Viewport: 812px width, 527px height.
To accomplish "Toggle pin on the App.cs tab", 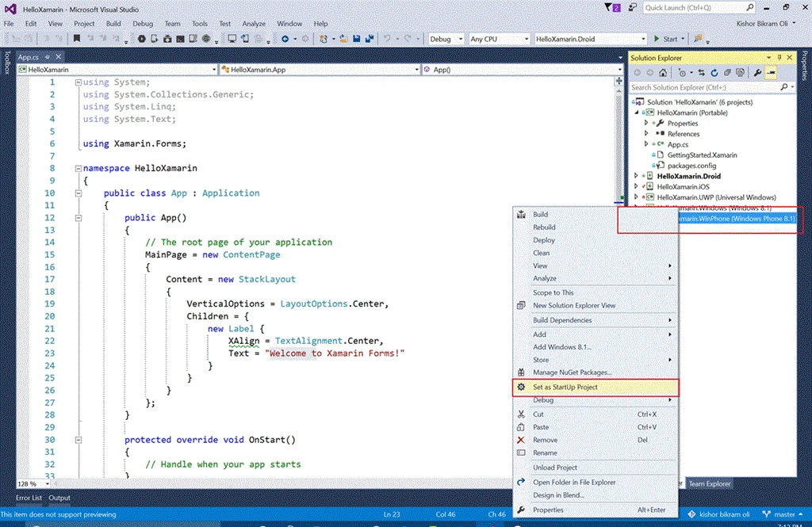I will (47, 57).
